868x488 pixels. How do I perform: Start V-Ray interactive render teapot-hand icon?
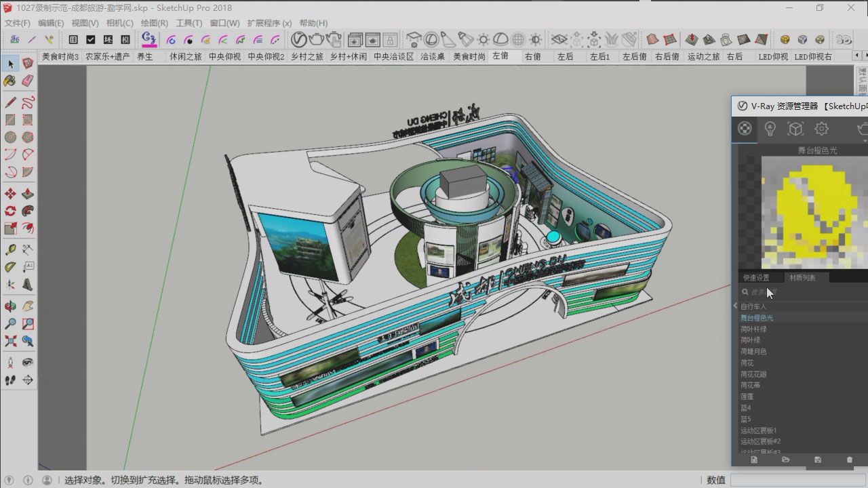click(x=334, y=39)
